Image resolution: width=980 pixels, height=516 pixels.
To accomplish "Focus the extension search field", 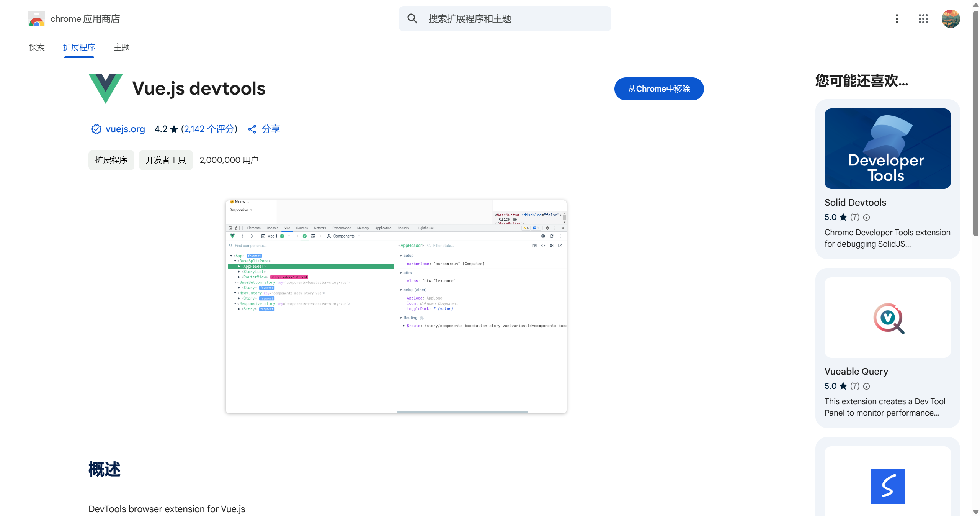I will [505, 19].
